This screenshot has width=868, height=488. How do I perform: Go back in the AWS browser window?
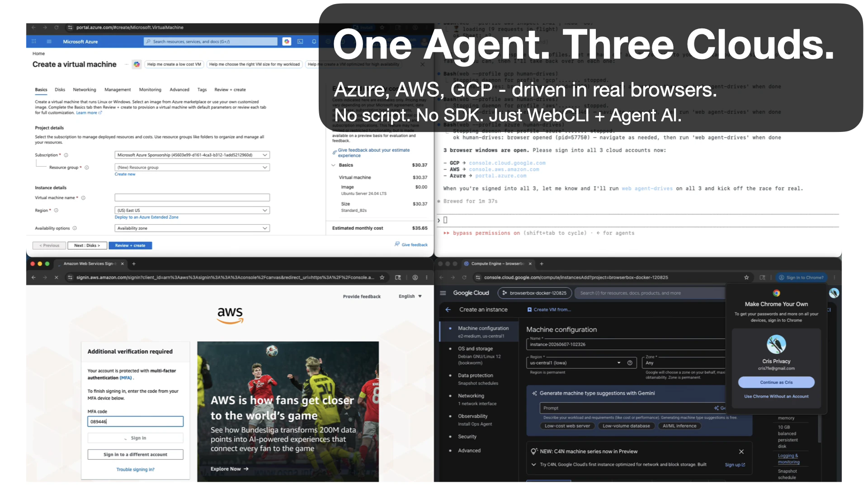pyautogui.click(x=34, y=277)
